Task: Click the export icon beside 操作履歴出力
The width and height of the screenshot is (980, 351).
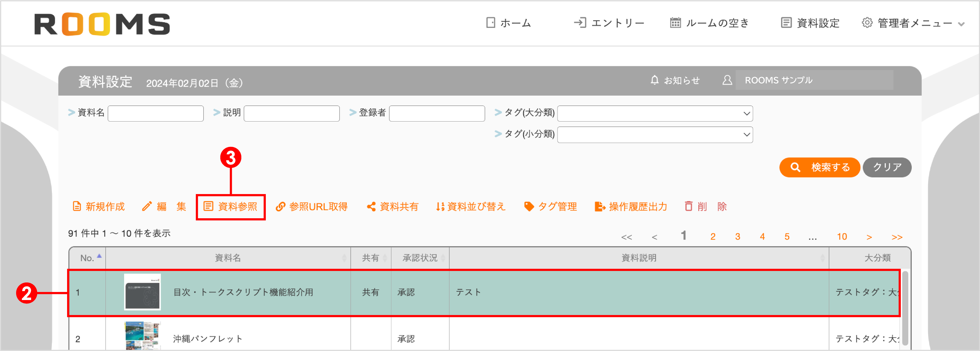Action: (x=600, y=206)
